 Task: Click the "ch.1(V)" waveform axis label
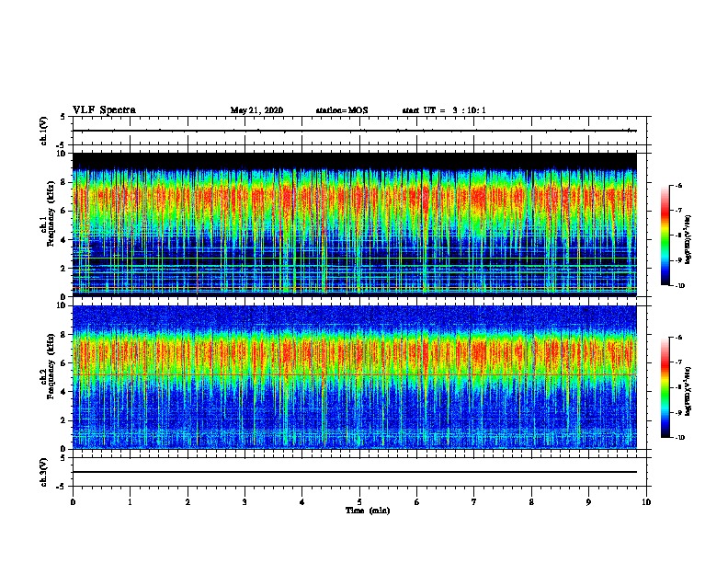coord(44,131)
